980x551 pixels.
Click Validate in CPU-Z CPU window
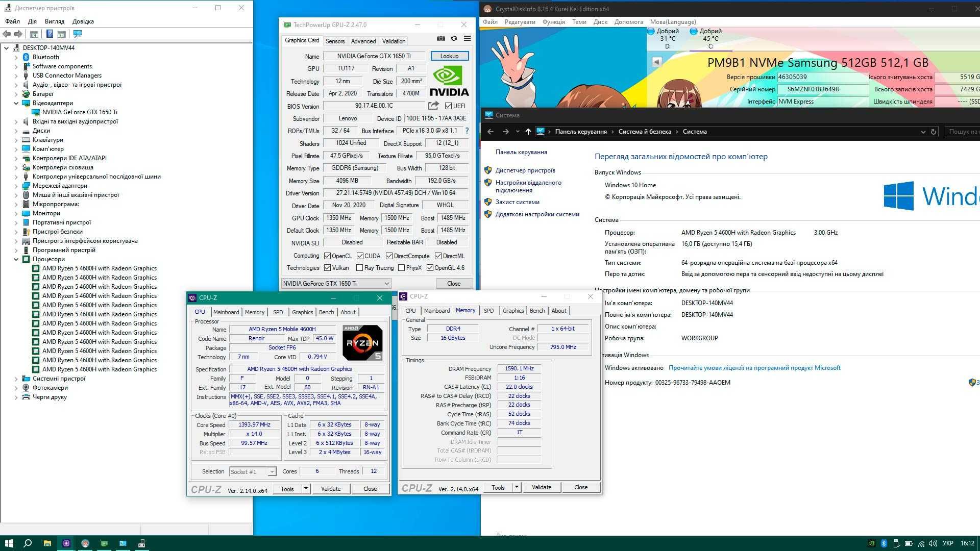point(331,489)
